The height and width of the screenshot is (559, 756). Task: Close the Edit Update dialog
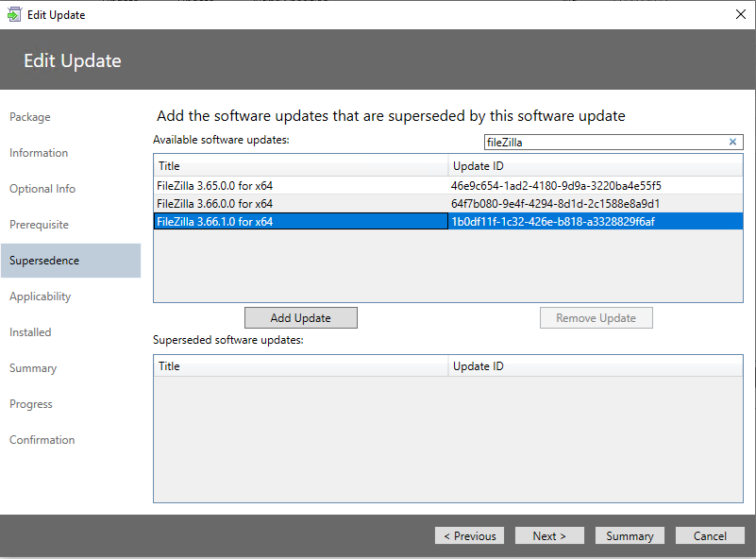(741, 14)
